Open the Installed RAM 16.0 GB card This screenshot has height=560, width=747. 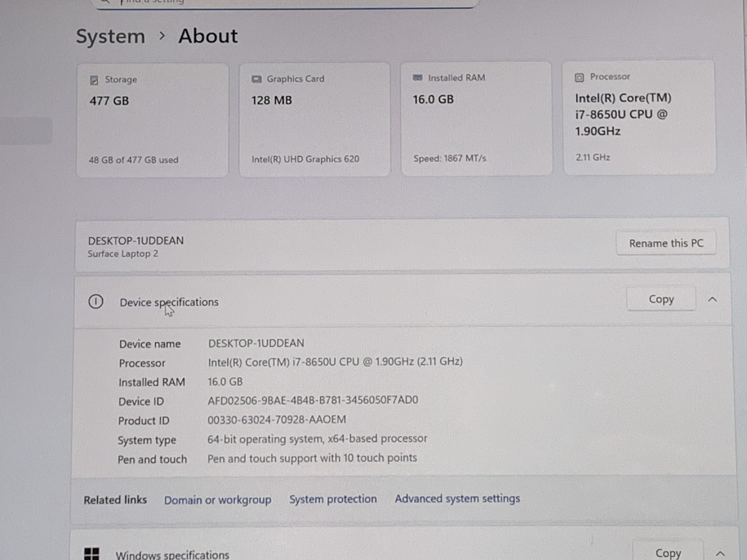click(476, 119)
